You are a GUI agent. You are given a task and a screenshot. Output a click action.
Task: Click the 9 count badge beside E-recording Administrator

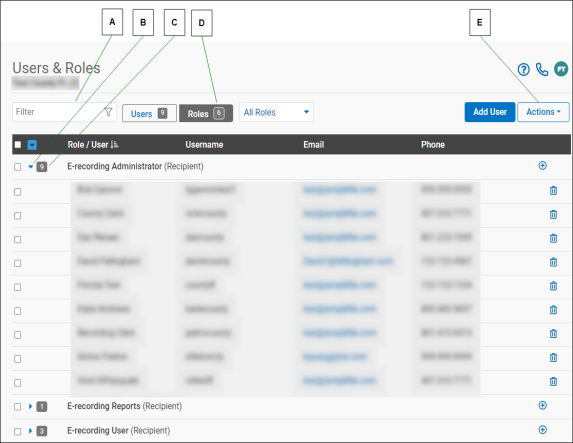42,167
